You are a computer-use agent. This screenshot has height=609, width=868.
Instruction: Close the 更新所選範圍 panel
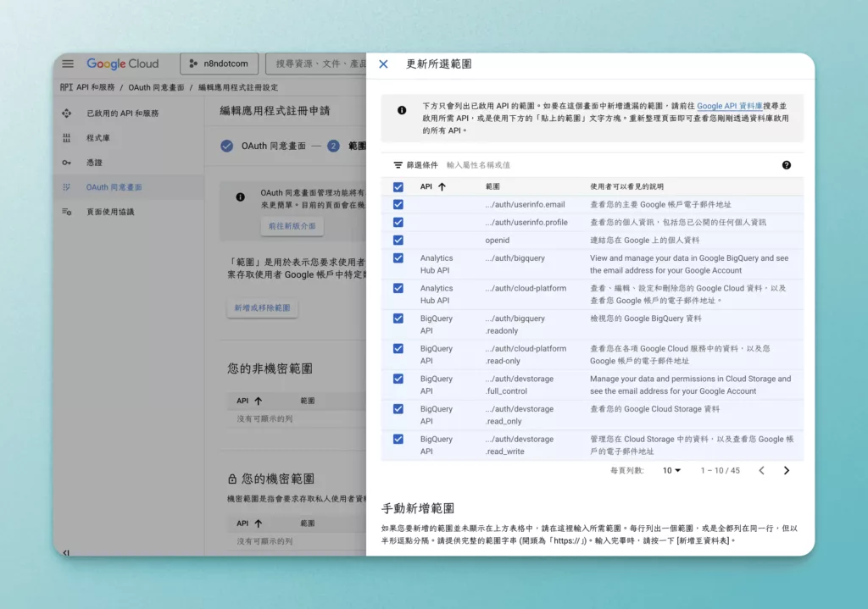383,64
